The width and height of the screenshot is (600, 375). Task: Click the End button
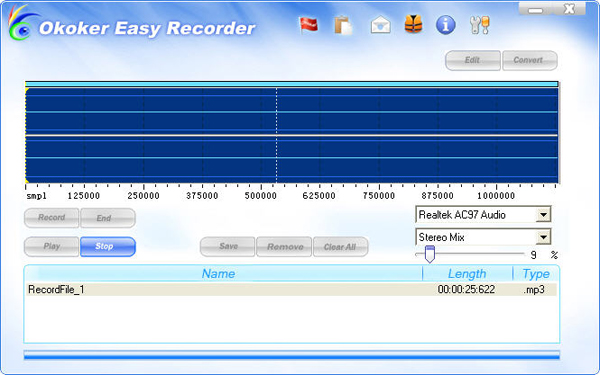108,218
